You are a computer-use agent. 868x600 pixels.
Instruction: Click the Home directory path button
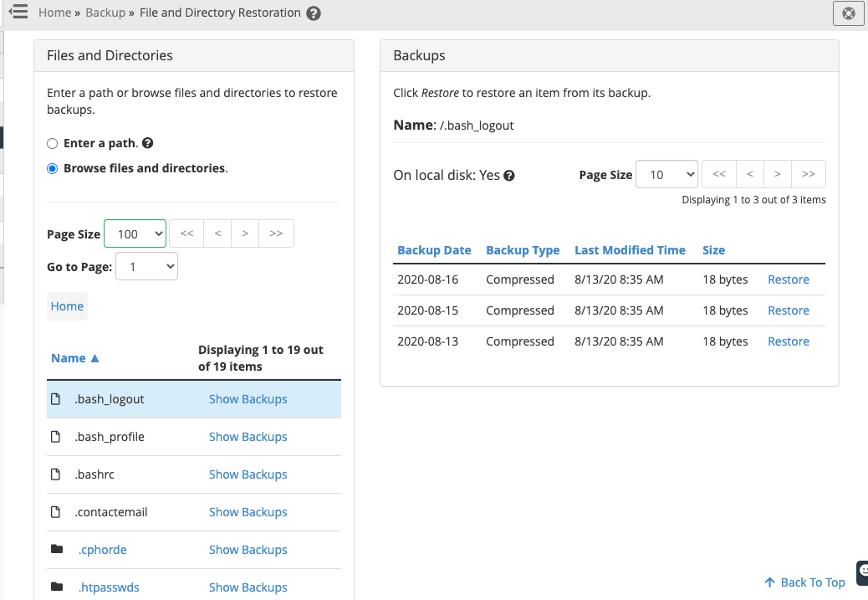(x=67, y=306)
